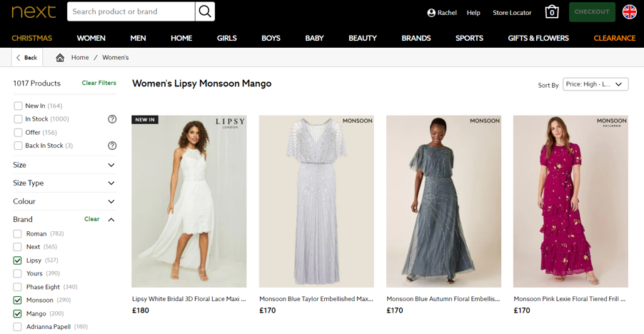
Task: Select the Phase Eight brand checkbox
Action: [17, 287]
